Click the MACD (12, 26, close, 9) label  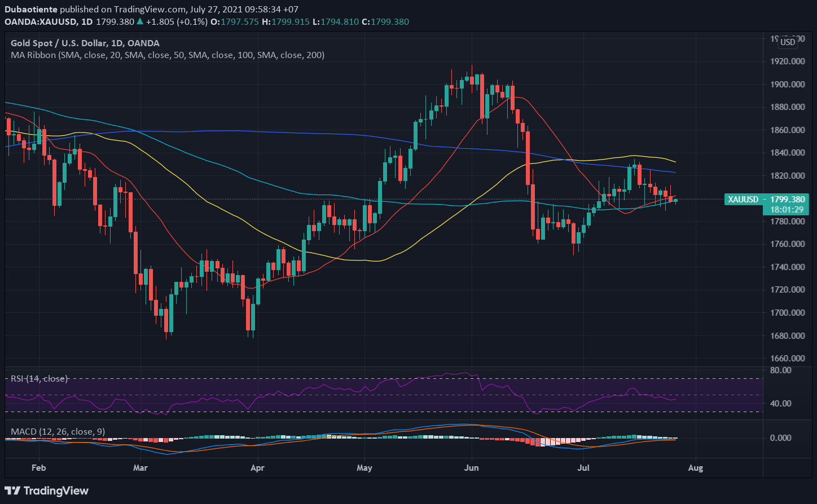pos(58,432)
